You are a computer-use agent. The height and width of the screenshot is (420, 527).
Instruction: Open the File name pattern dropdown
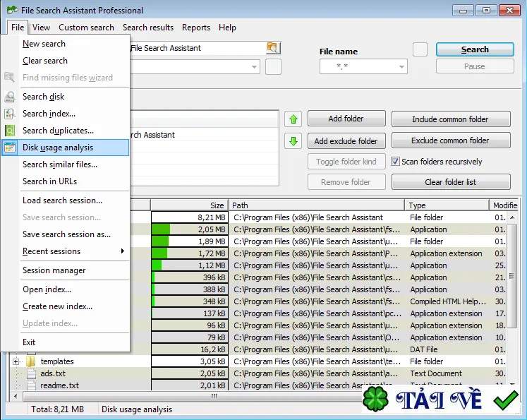(401, 66)
